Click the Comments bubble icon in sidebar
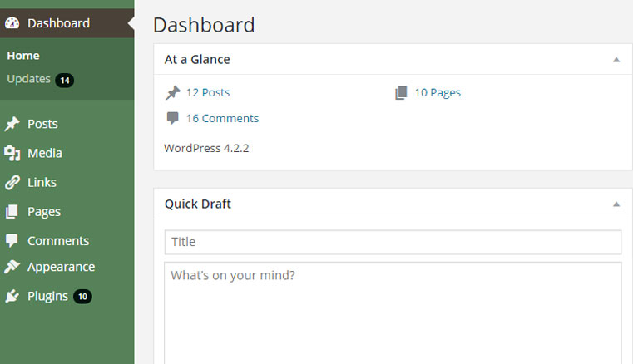This screenshot has width=633, height=364. [x=12, y=241]
